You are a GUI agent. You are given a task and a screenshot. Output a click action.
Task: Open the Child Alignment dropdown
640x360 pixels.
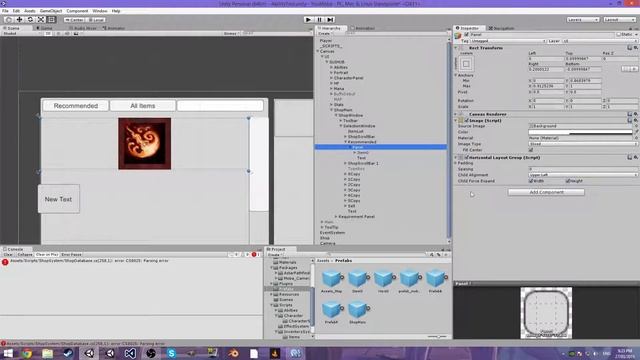[x=583, y=175]
